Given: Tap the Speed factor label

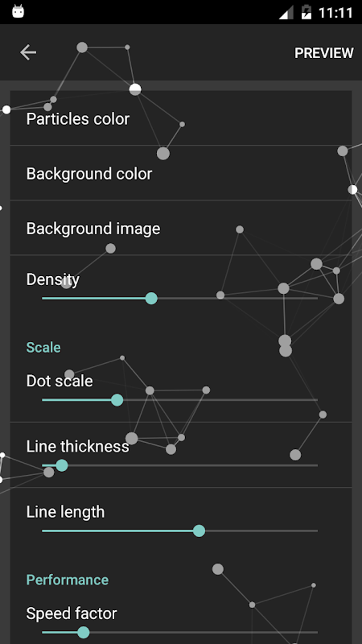Looking at the screenshot, I should click(71, 613).
